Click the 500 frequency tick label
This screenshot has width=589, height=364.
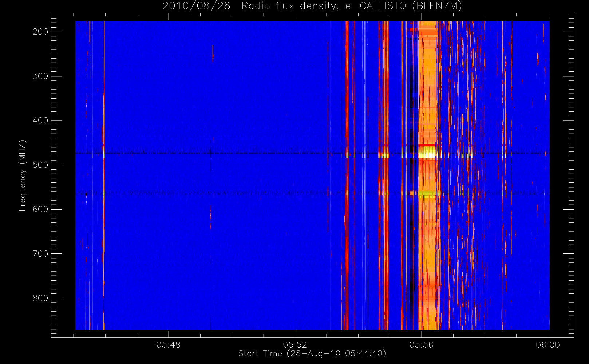(x=40, y=165)
